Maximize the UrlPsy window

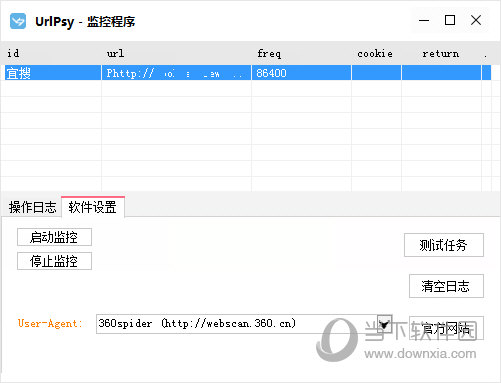pos(450,20)
